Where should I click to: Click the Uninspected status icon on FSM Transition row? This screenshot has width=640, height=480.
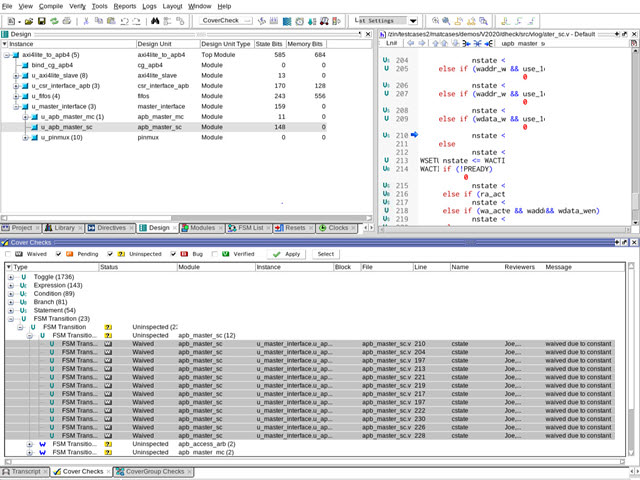pyautogui.click(x=108, y=327)
